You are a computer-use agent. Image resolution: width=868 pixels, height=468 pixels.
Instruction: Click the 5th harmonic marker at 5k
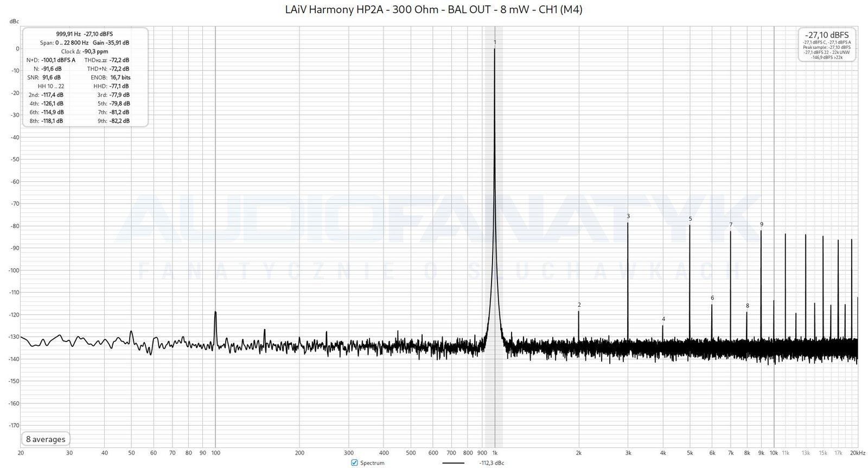coord(690,219)
